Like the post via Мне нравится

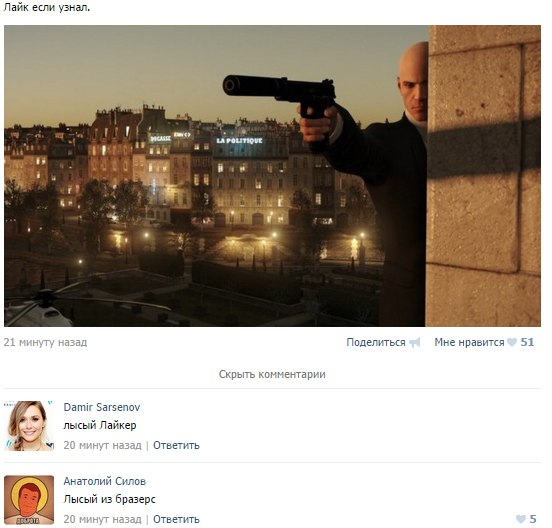(469, 342)
